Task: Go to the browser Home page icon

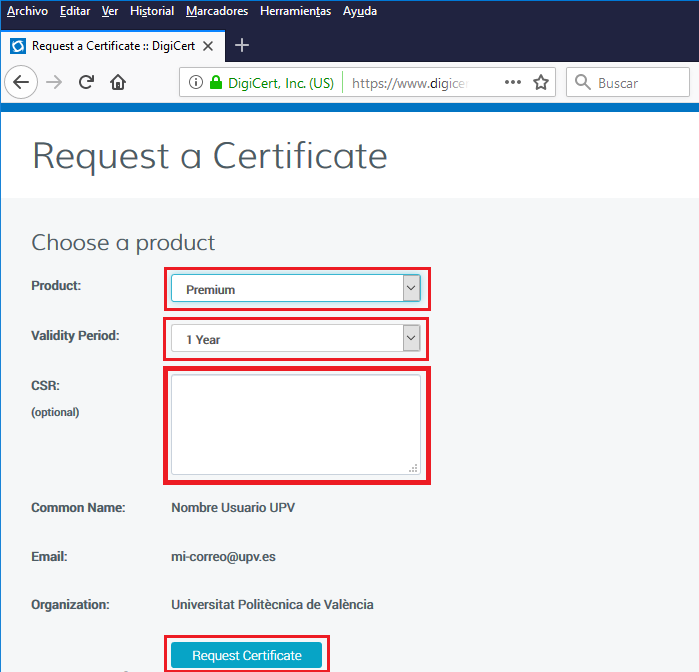Action: tap(118, 83)
